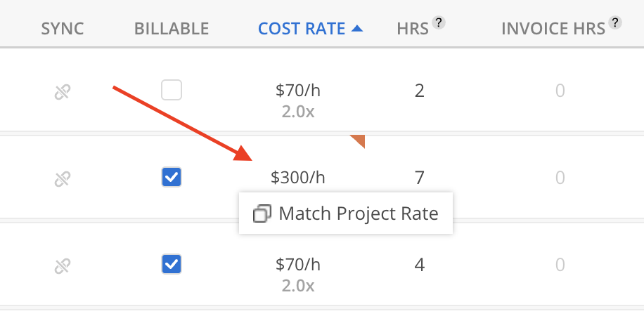Click the sync link icon in first row
644x316 pixels.
click(63, 91)
